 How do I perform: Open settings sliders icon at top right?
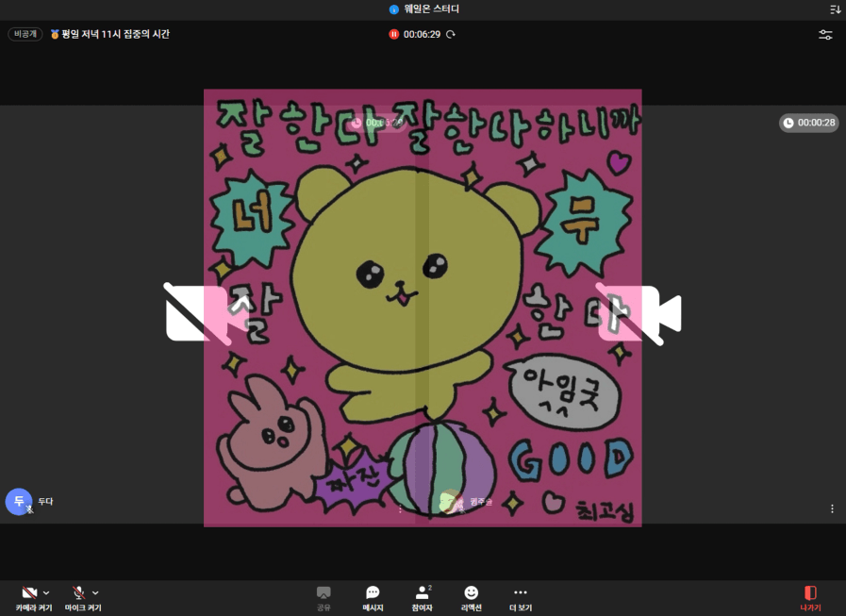[825, 34]
